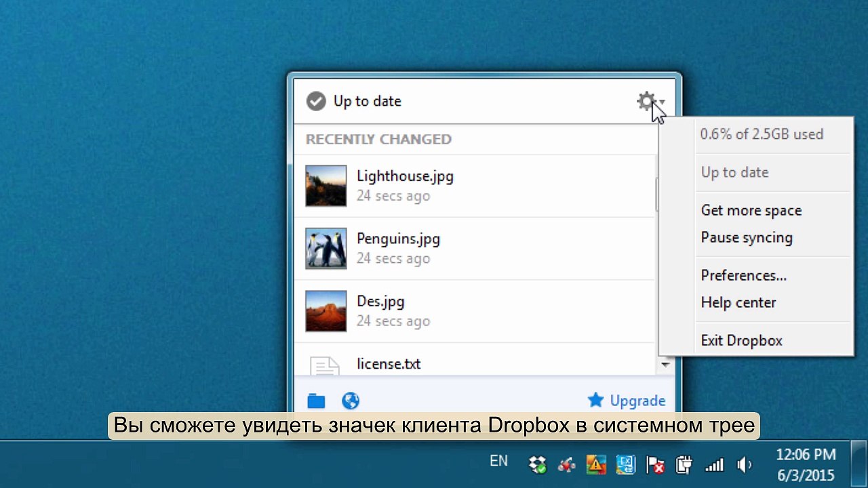Click the Up to date status text
868x488 pixels.
point(367,102)
